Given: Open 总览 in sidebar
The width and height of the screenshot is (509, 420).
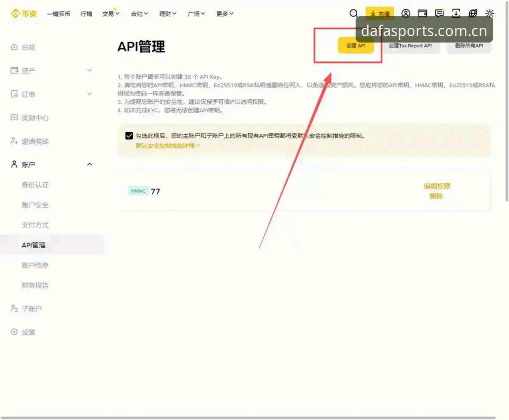Looking at the screenshot, I should (28, 47).
